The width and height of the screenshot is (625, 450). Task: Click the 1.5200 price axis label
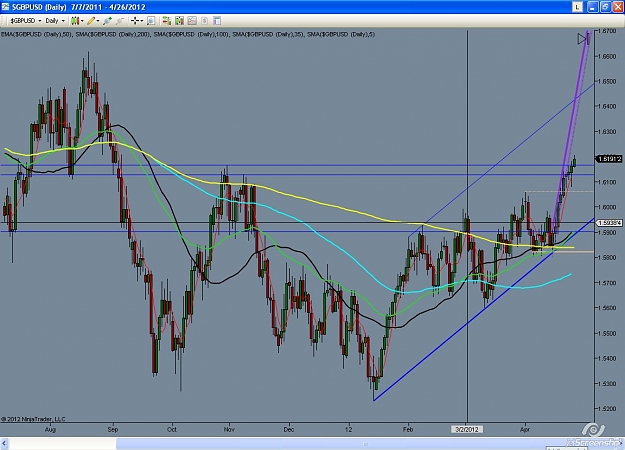click(607, 409)
